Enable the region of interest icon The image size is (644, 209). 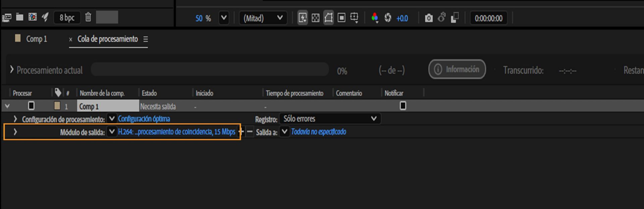(x=341, y=18)
